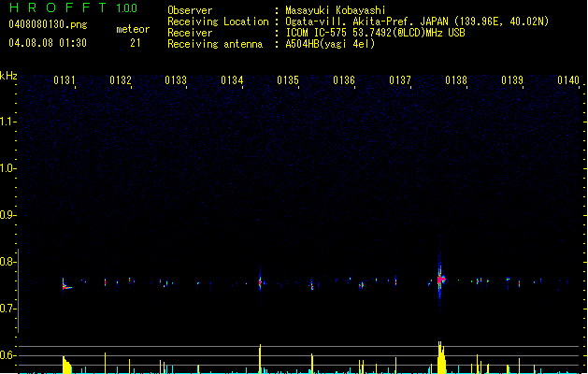Screen dimensions: 588x374
Task: Click the 1.0 kHz axis label
Action: [x=7, y=168]
